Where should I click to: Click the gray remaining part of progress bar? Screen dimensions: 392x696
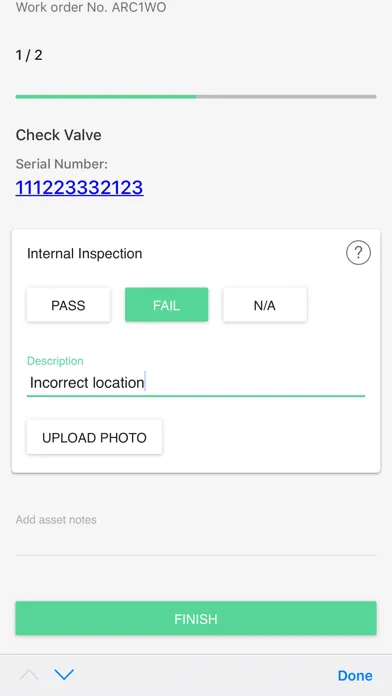[286, 96]
